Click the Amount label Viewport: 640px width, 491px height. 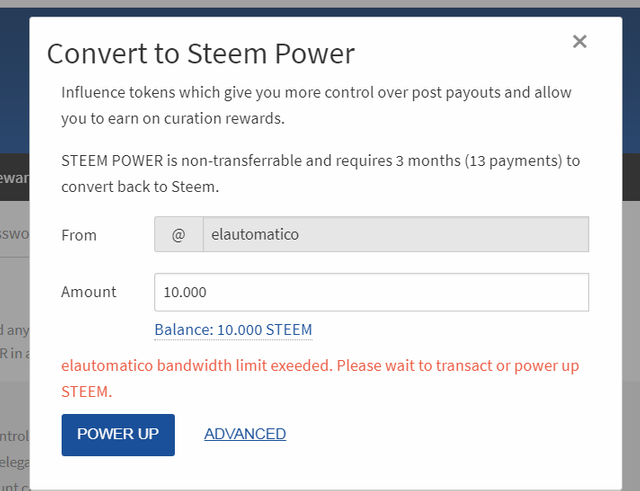pyautogui.click(x=89, y=292)
